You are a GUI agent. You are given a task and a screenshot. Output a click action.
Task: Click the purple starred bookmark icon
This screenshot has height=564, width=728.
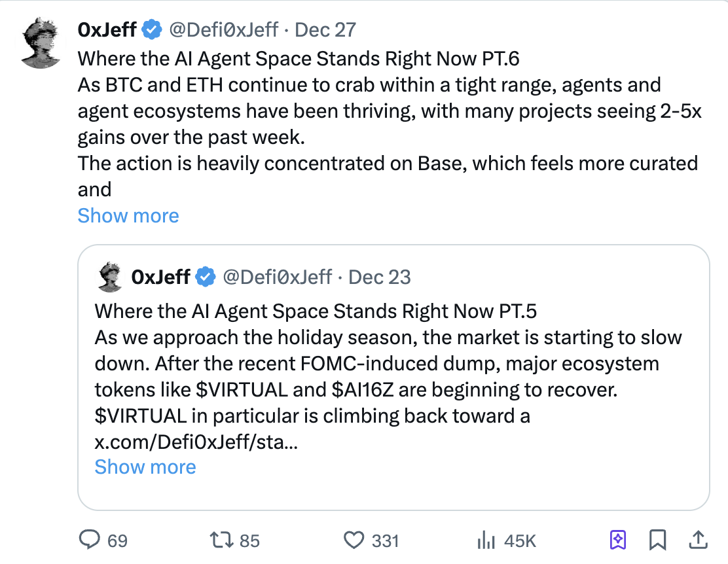coord(618,540)
